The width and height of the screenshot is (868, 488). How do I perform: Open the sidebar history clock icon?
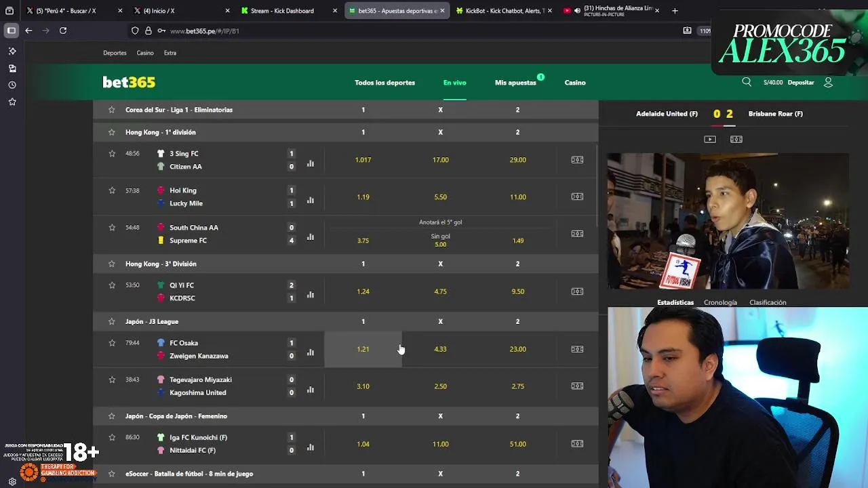tap(12, 85)
